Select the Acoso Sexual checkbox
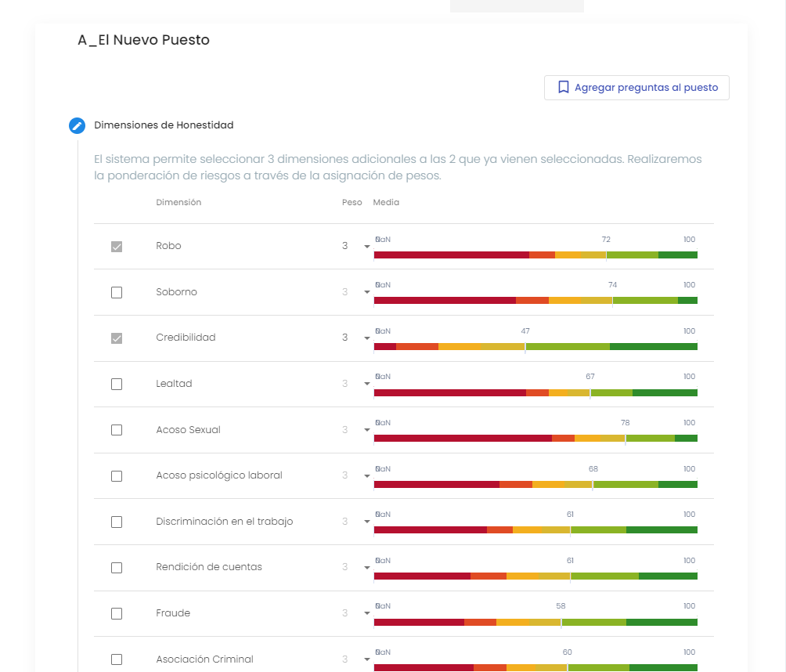Viewport: 786px width, 672px height. tap(117, 430)
